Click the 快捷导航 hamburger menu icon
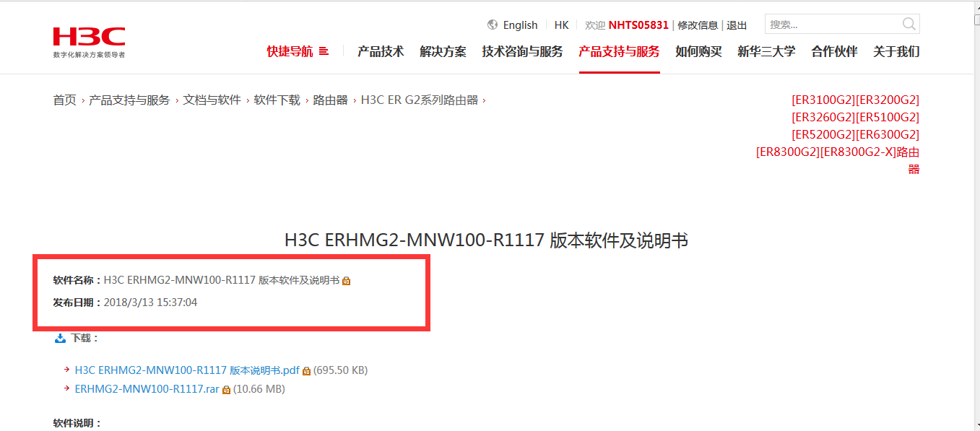Image resolution: width=980 pixels, height=431 pixels. [324, 51]
